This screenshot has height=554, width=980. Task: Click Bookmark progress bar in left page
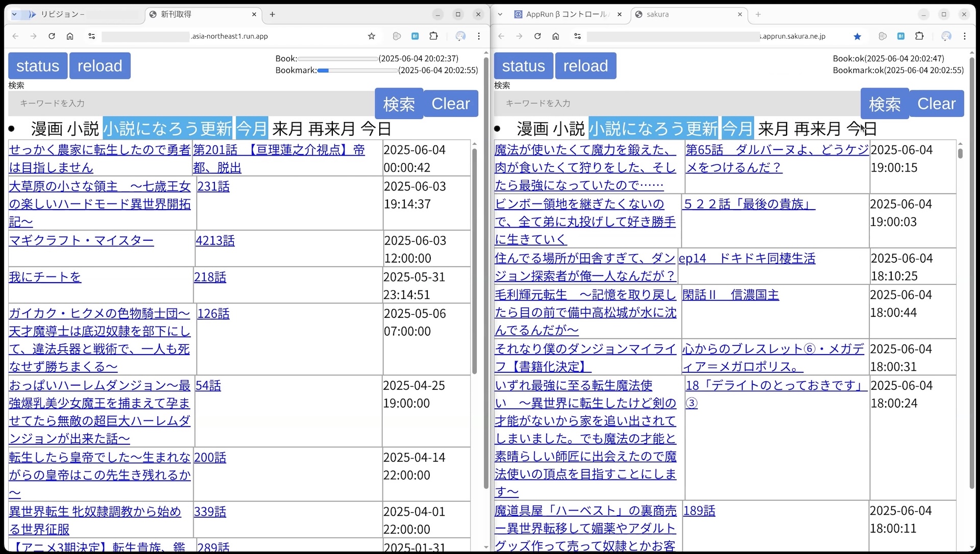[358, 70]
